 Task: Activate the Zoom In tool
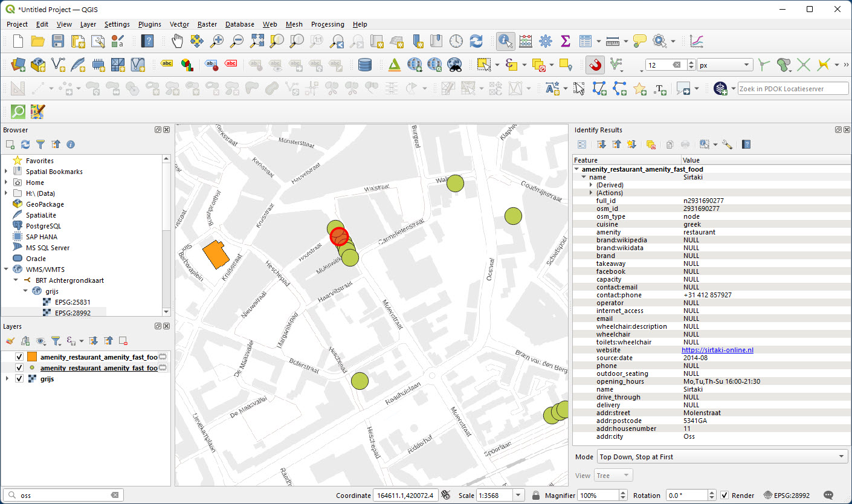click(217, 41)
